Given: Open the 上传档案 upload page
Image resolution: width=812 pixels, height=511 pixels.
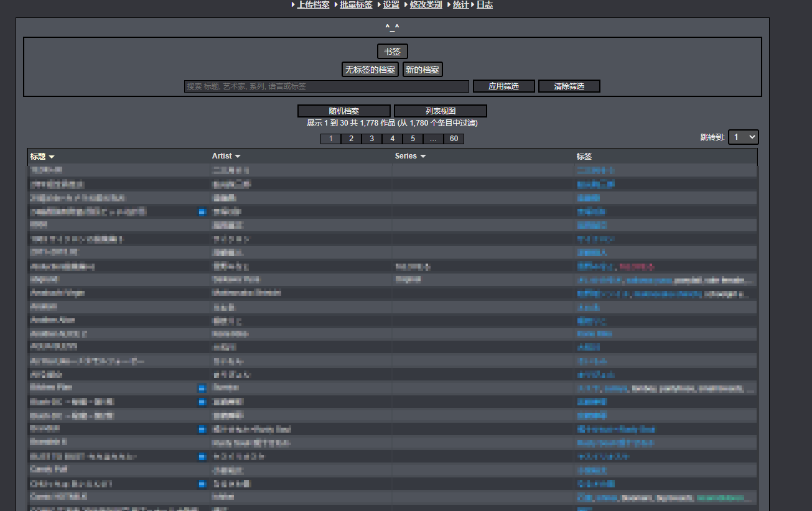Looking at the screenshot, I should pos(313,4).
